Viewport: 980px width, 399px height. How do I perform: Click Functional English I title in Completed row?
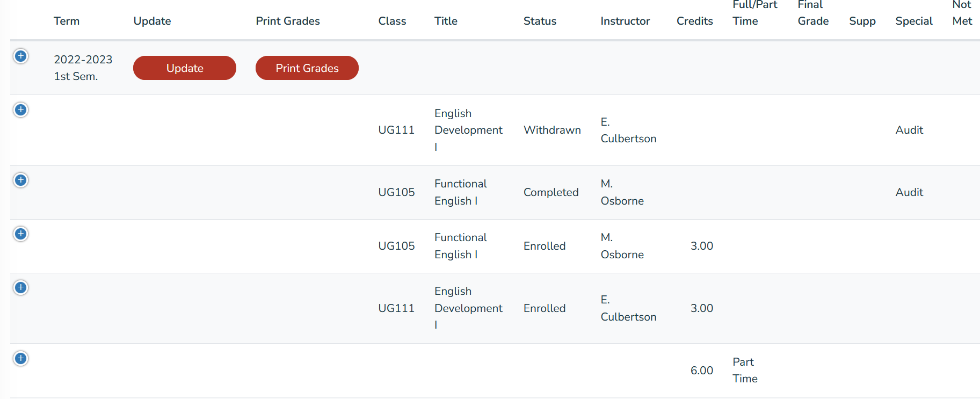(x=461, y=192)
